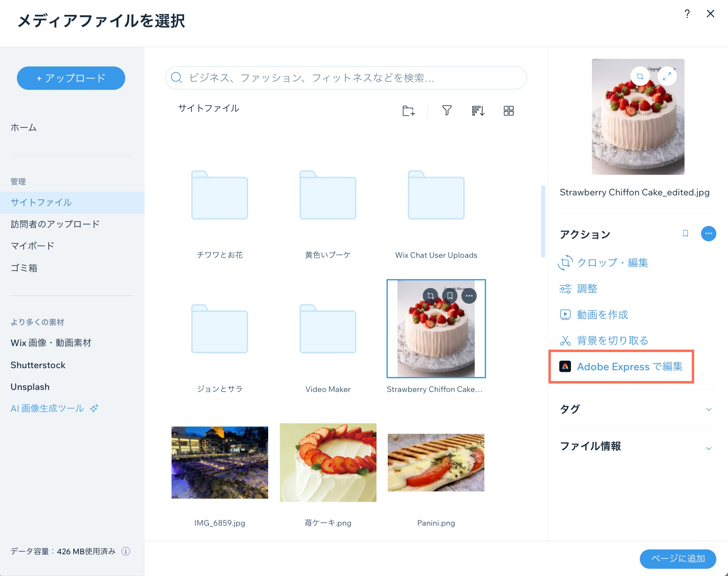Open Shutterstock media source

[x=38, y=365]
